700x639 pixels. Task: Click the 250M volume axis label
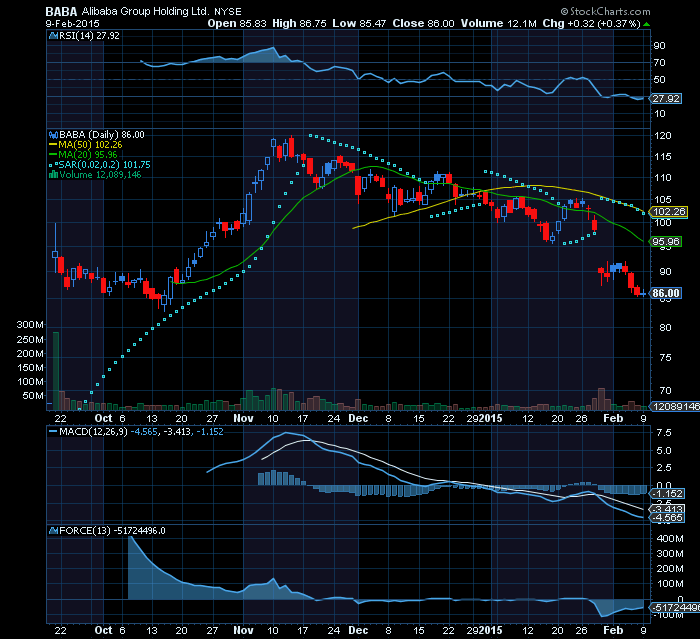(30, 340)
